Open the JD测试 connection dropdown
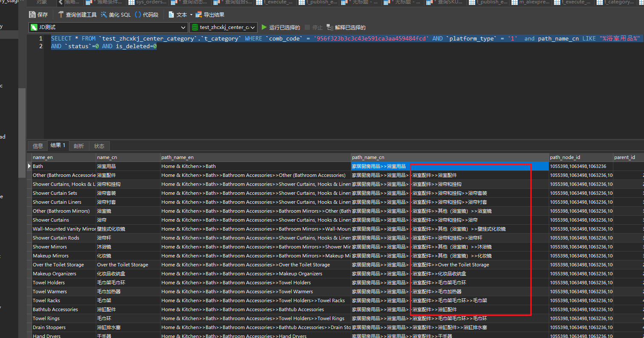644x338 pixels. click(108, 27)
